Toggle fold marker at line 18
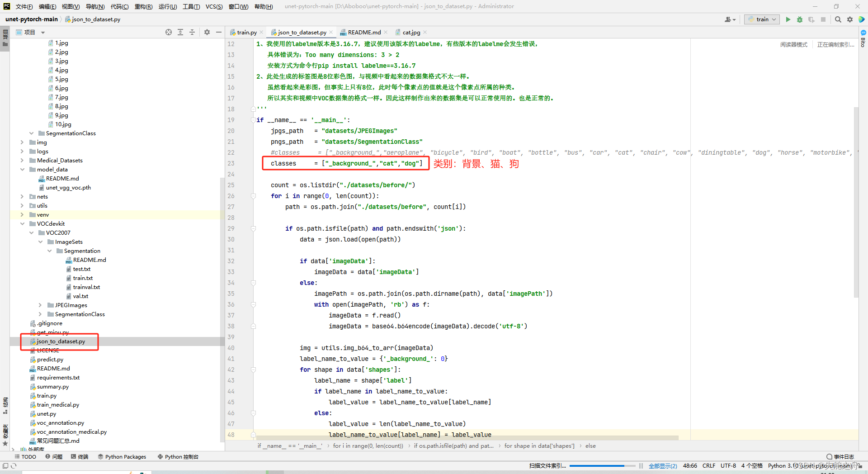 pyautogui.click(x=253, y=109)
